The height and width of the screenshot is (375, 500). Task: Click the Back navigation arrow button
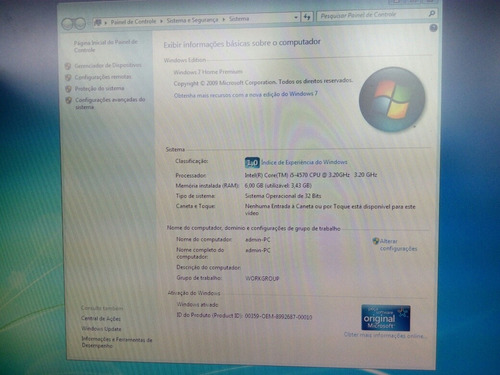(67, 24)
